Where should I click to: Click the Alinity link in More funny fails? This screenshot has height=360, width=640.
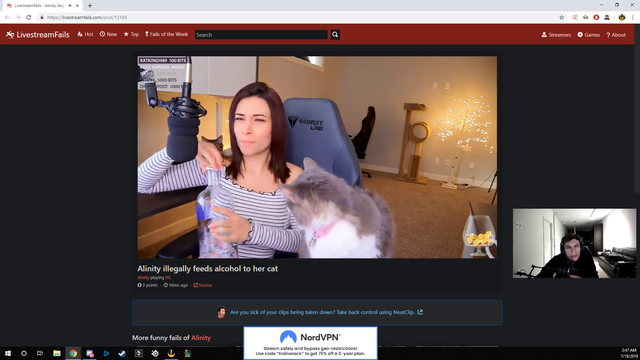[201, 338]
